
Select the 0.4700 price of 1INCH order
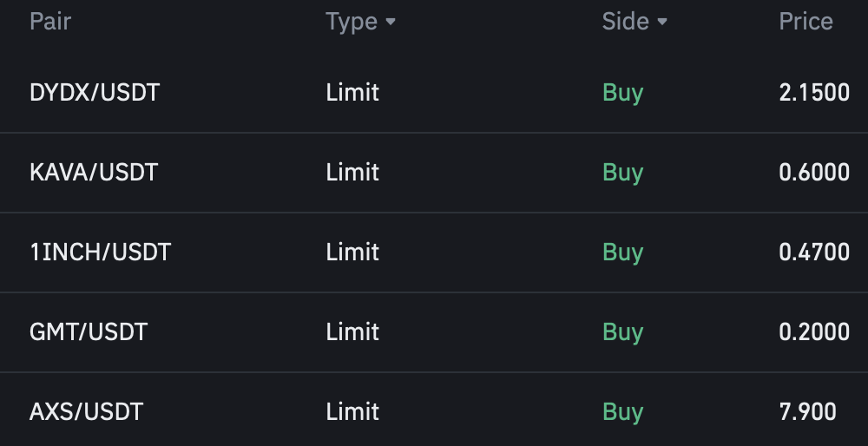click(x=814, y=253)
